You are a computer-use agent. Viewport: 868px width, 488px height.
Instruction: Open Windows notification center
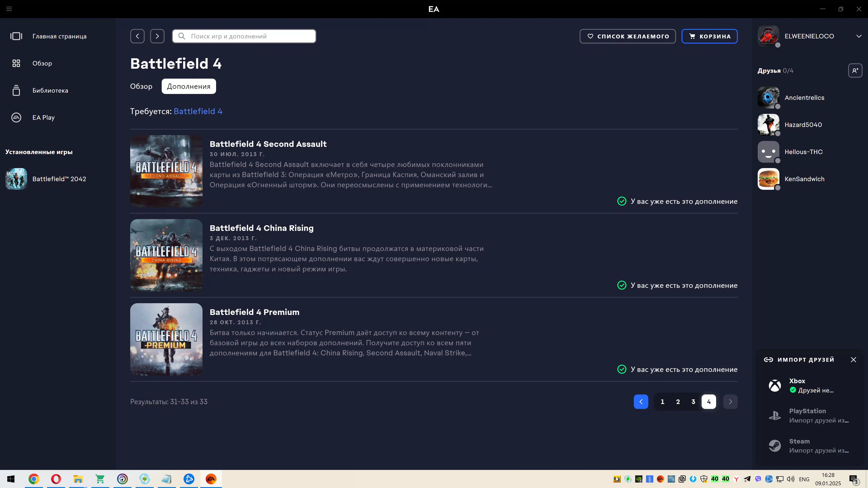(x=854, y=479)
